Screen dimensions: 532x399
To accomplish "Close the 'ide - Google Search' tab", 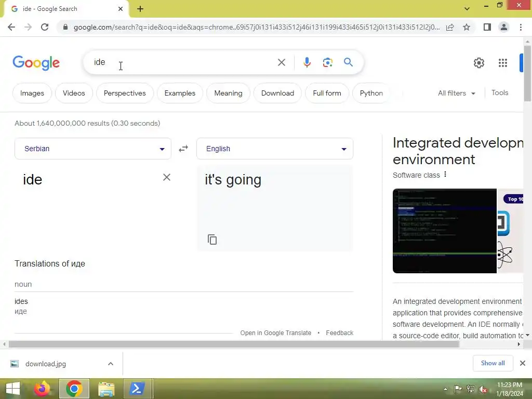I will click(x=121, y=9).
